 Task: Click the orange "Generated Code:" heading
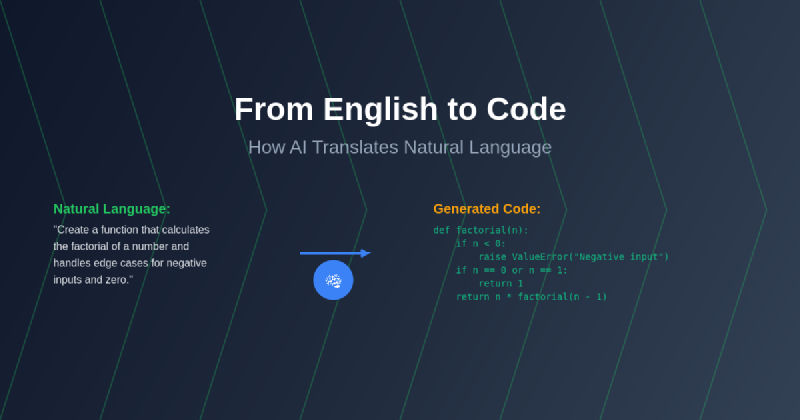487,209
